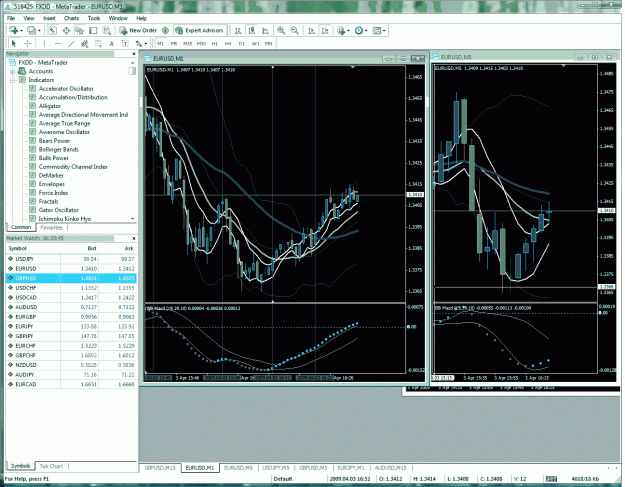Viewport: 625px width, 487px height.
Task: Open the Strategy Tester icon
Action: 106,30
